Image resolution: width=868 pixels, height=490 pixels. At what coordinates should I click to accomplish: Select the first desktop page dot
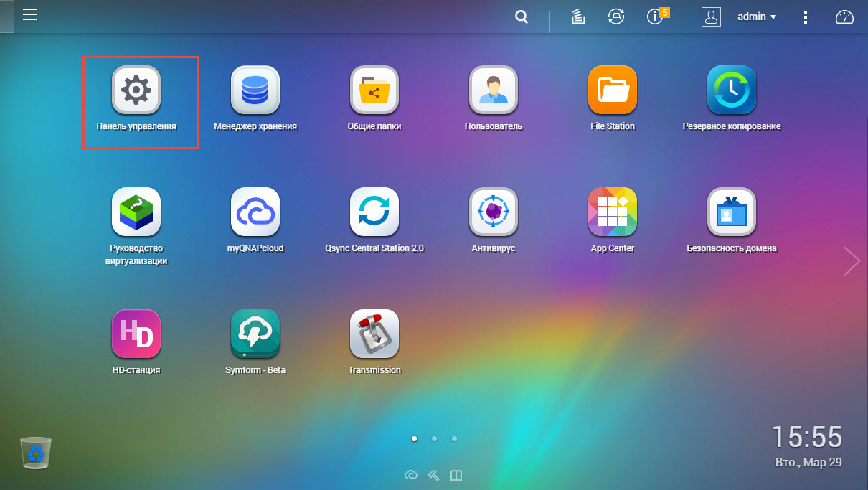click(x=414, y=438)
